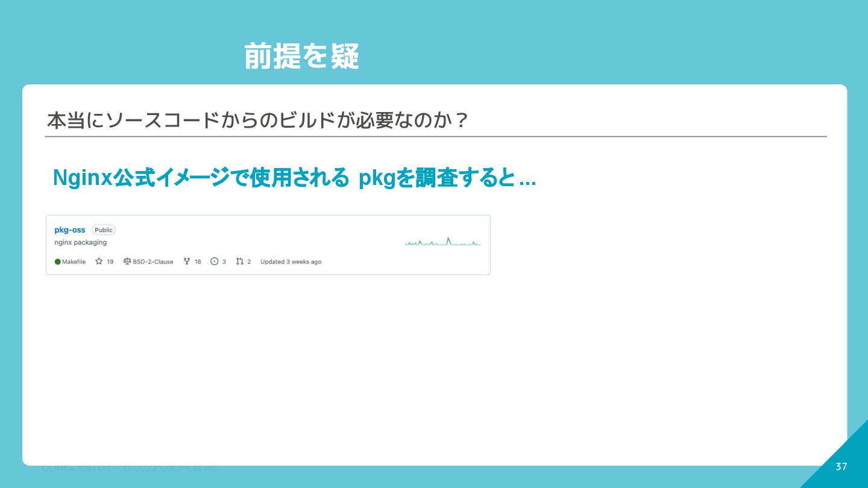Click the green Makefile language dot
The image size is (868, 488).
point(58,262)
